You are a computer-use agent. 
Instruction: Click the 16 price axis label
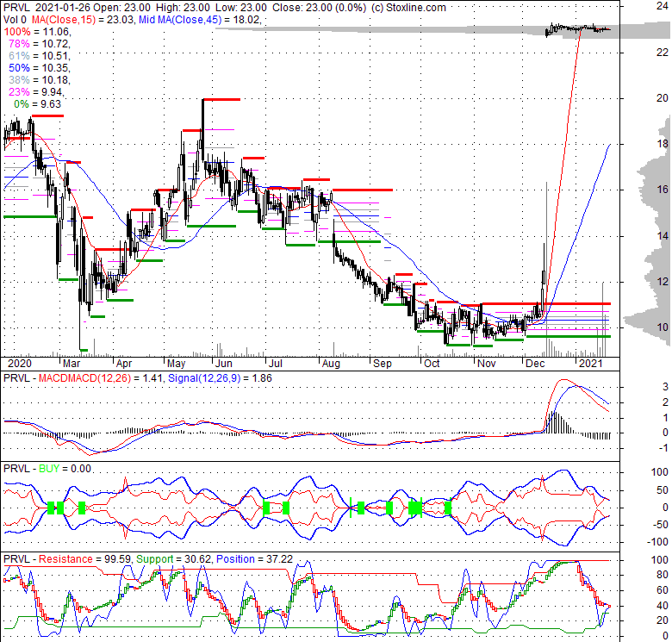[663, 190]
